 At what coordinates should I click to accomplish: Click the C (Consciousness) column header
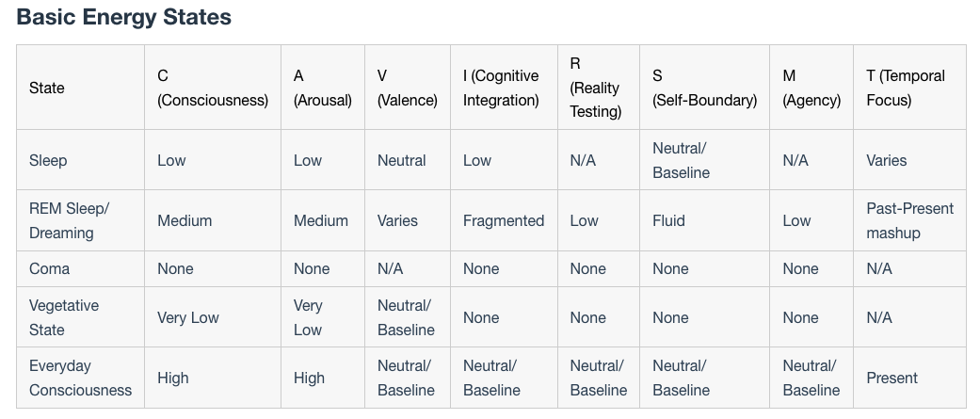(213, 89)
